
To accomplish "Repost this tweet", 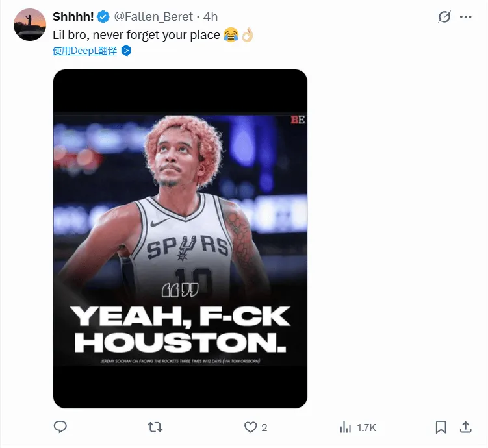I will tap(155, 427).
